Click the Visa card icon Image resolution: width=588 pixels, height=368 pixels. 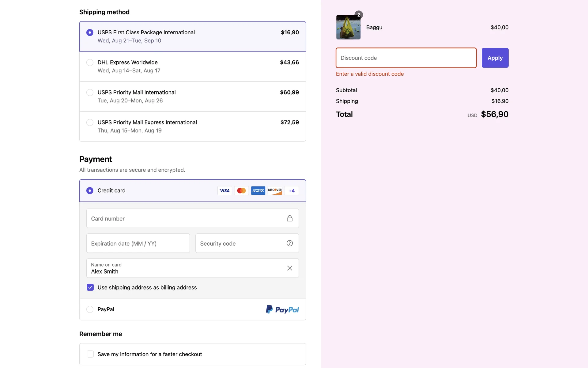click(224, 190)
